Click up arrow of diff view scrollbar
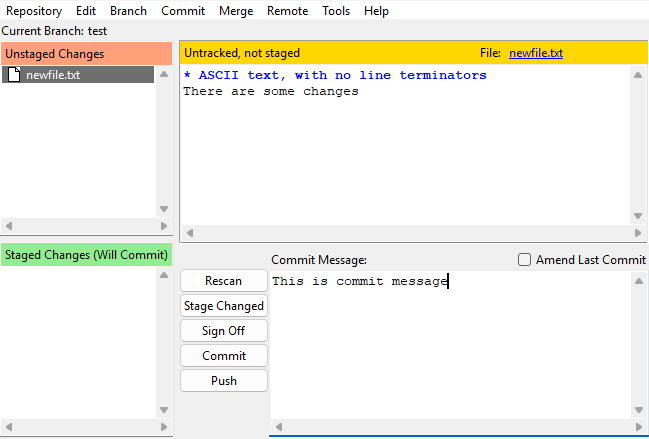The height and width of the screenshot is (439, 649). coord(638,75)
